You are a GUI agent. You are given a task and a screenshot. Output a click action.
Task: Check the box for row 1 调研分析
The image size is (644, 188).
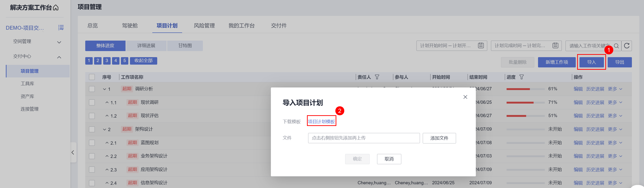(x=92, y=89)
